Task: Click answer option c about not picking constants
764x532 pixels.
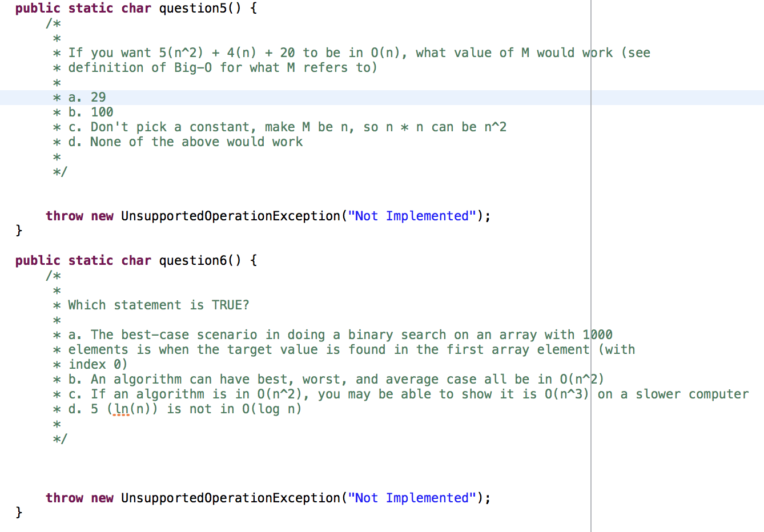Action: [228, 127]
